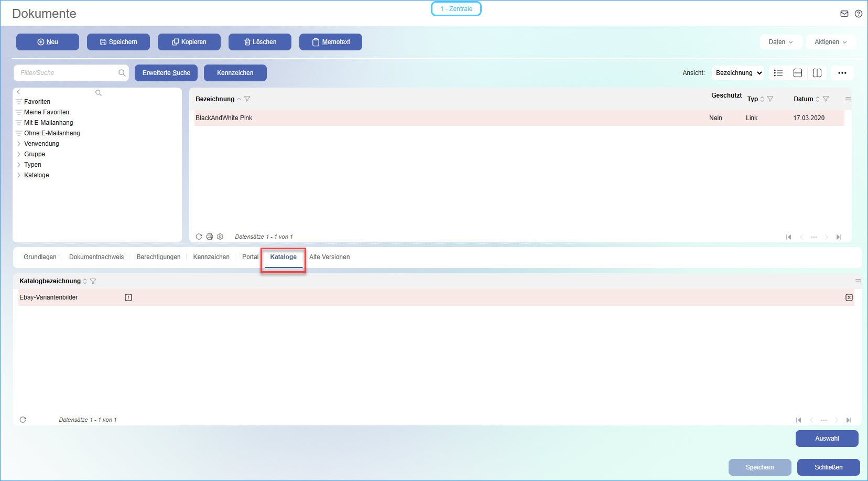Screen dimensions: 868x481
Task: Remove the Ebay-Variantenbilder catalog entry
Action: (850, 297)
